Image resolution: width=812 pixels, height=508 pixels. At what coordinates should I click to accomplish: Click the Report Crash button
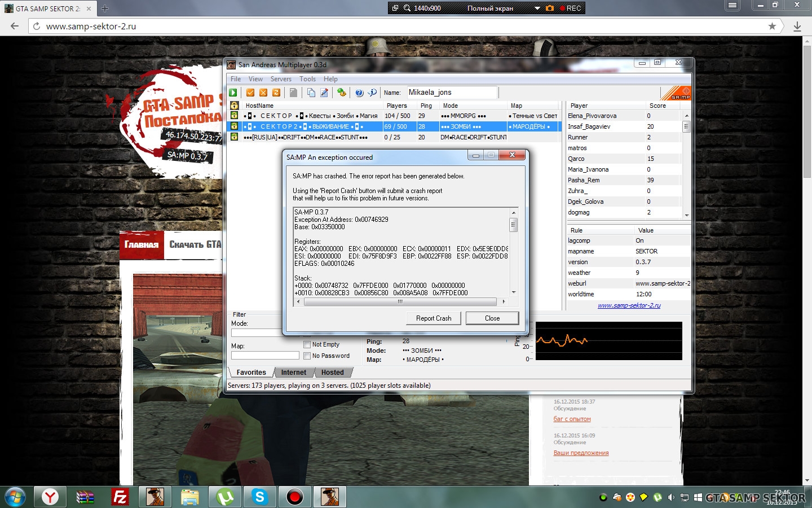[434, 318]
